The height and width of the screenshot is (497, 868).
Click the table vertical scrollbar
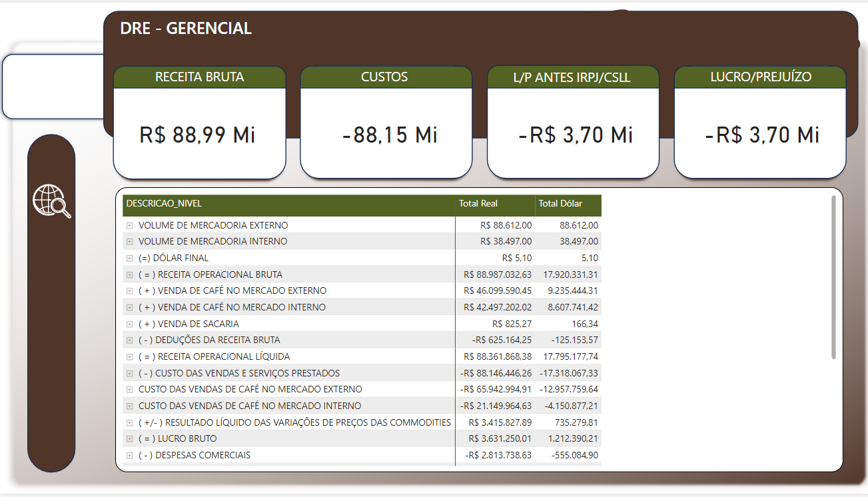(x=833, y=276)
